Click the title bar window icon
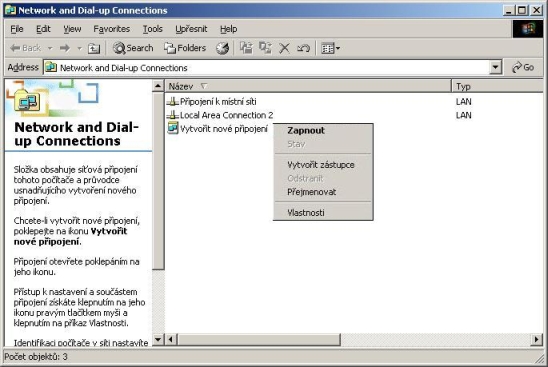The width and height of the screenshot is (548, 367). (x=10, y=10)
